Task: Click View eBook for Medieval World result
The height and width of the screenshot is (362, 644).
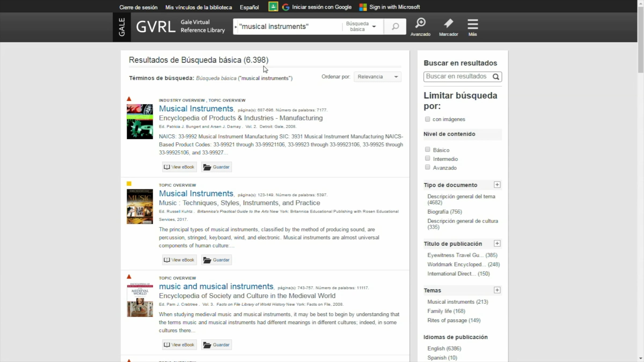Action: [x=179, y=345]
